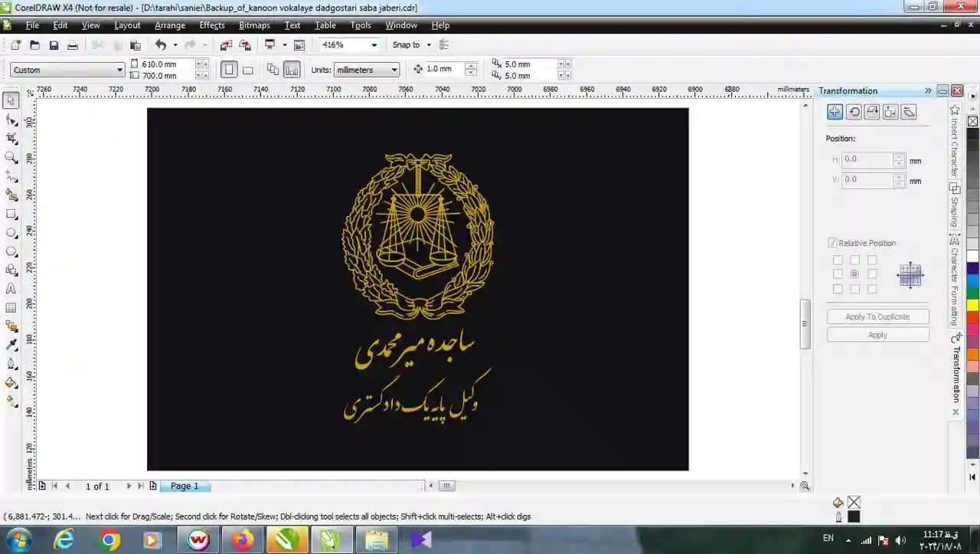Open the Effects menu
The width and height of the screenshot is (980, 554).
(212, 25)
